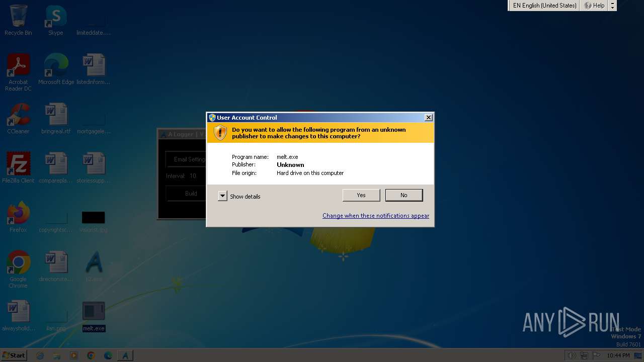Viewport: 644px width, 362px height.
Task: Open the Google Chrome desktop shortcut
Action: click(x=18, y=269)
